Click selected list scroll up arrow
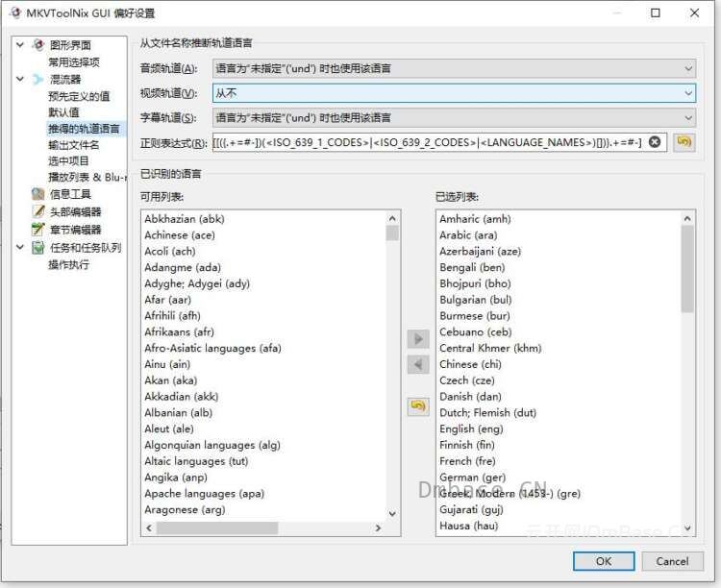Screen dimensions: 721x588 pyautogui.click(x=687, y=218)
